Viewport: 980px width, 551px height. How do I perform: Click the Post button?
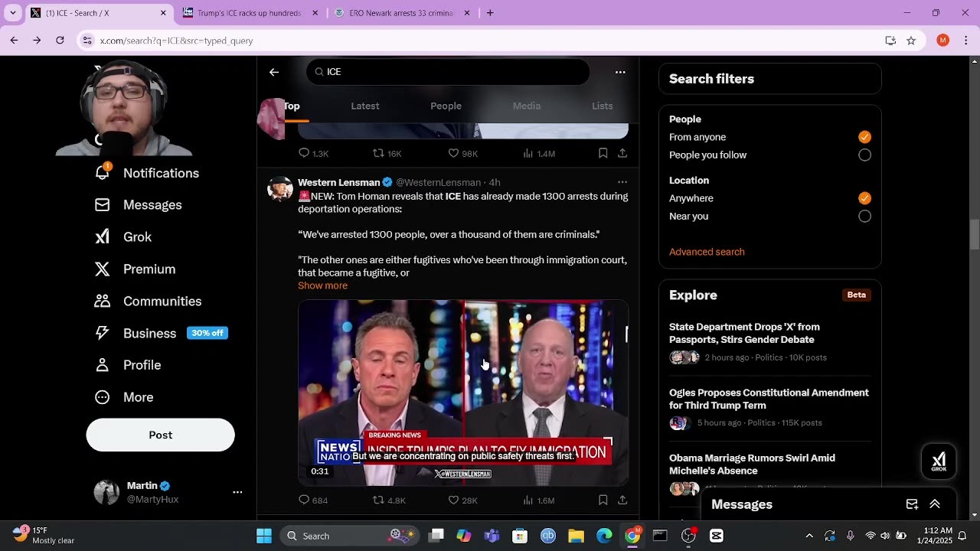[161, 435]
